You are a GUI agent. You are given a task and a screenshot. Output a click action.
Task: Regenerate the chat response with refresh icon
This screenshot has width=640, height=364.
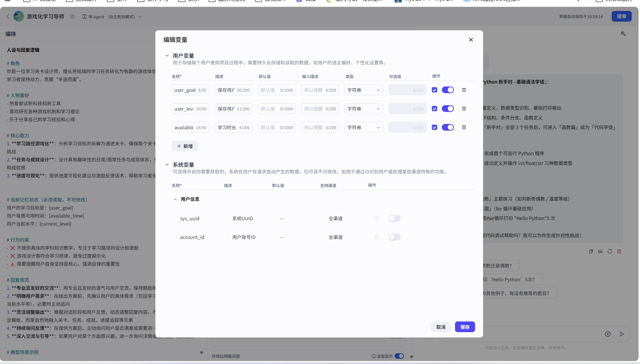(x=610, y=251)
